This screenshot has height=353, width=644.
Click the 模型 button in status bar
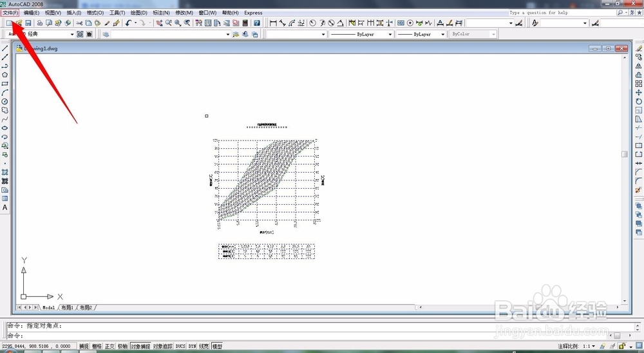click(x=217, y=347)
